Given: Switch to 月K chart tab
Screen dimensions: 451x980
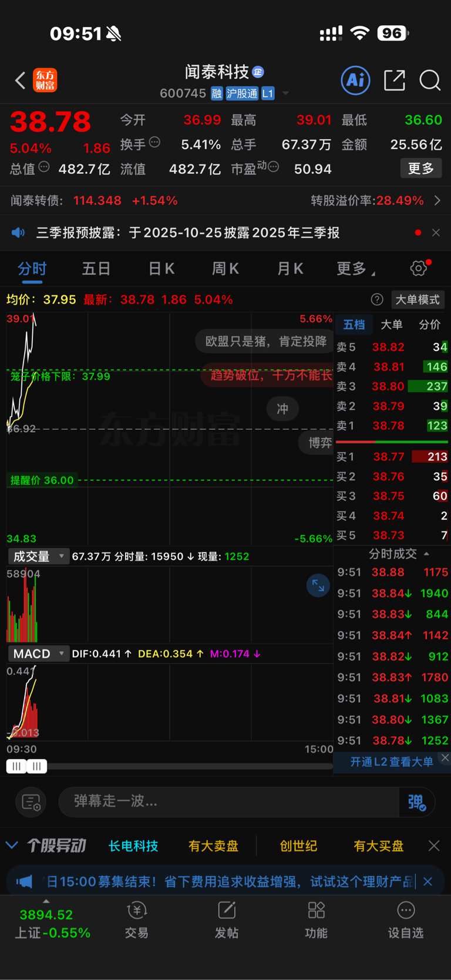Looking at the screenshot, I should click(290, 269).
